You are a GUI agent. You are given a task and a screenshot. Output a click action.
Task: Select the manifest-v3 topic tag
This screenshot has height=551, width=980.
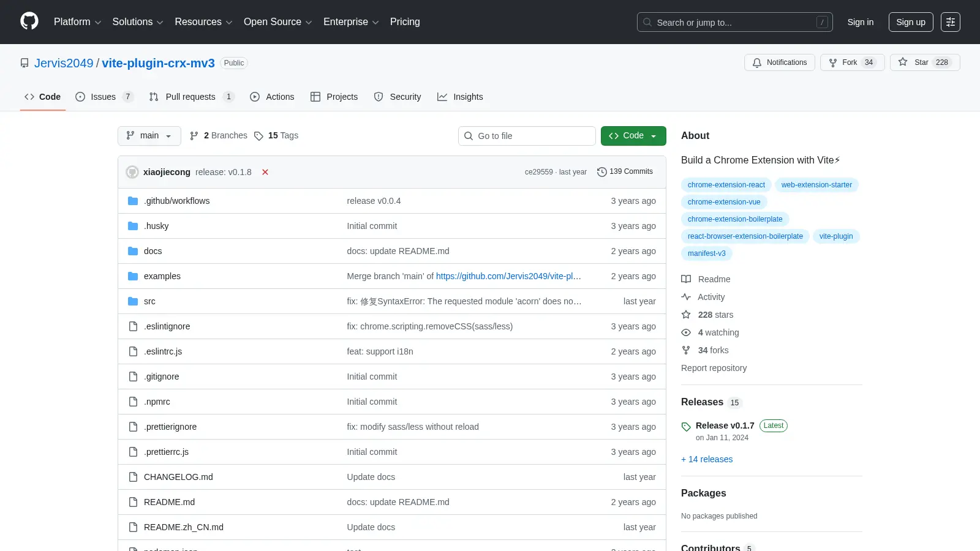[707, 253]
